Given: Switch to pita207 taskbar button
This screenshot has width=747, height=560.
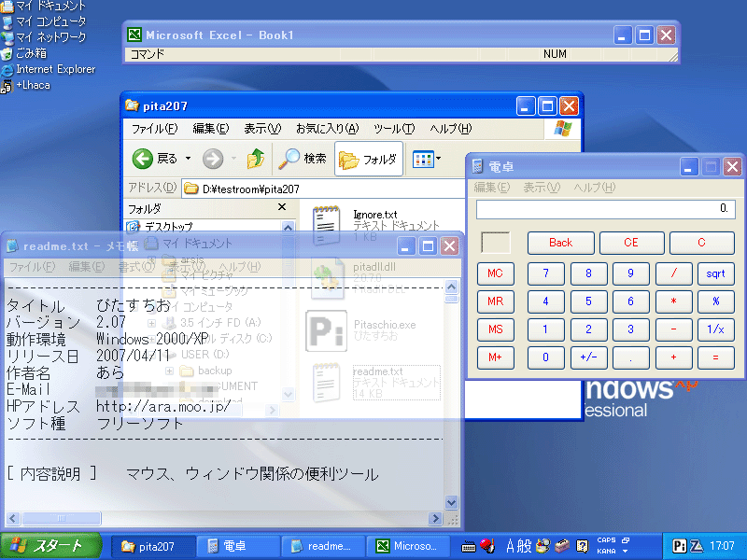Looking at the screenshot, I should (x=153, y=547).
